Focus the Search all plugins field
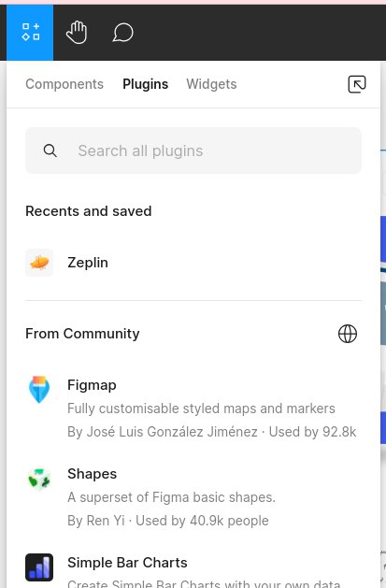 pos(193,151)
